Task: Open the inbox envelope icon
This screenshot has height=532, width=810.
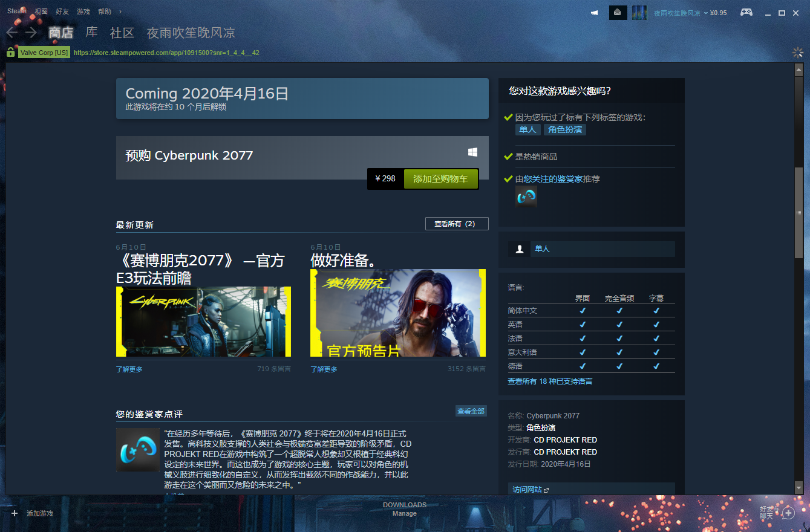Action: [618, 13]
